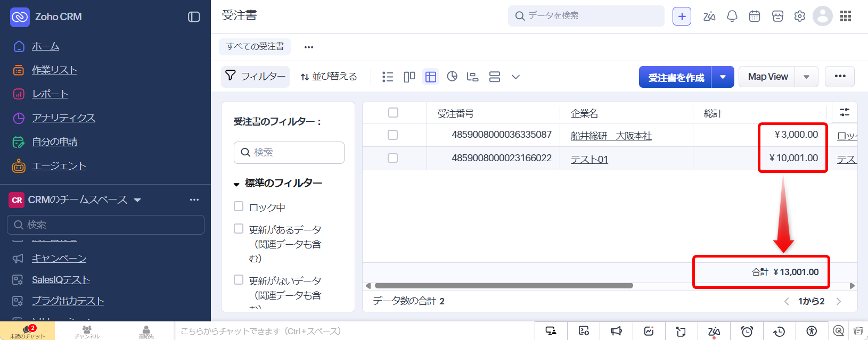Open the キャンペーン module
Screen dimensions: 868x340
[59, 259]
